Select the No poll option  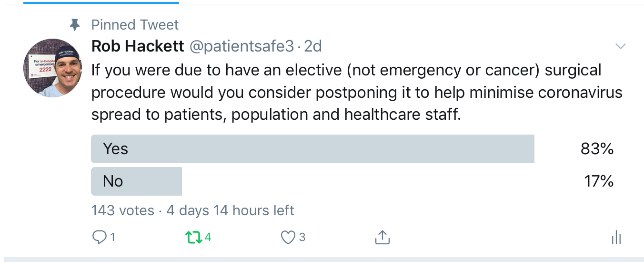(136, 181)
